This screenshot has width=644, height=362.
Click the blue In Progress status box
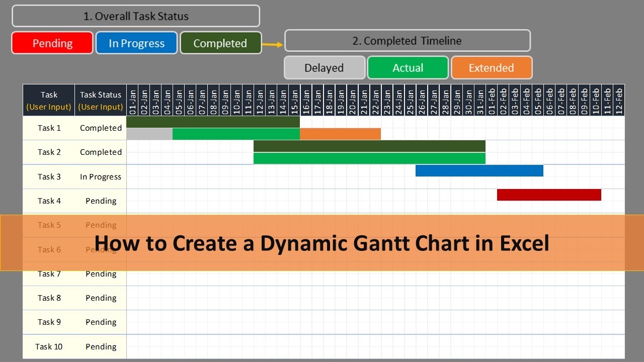coord(136,43)
